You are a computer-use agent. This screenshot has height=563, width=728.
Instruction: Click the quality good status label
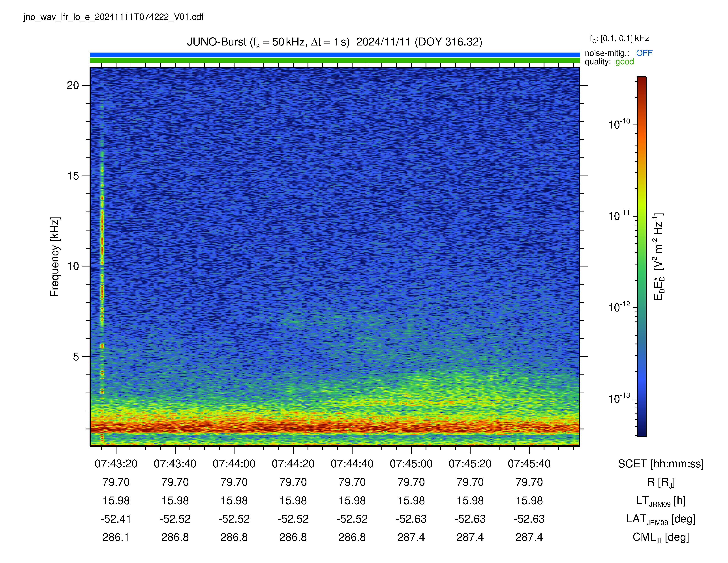tap(609, 62)
